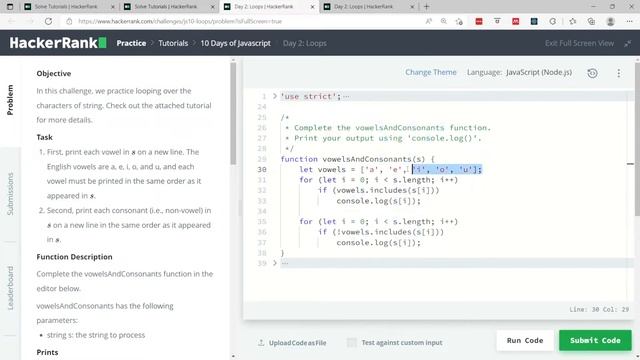Click Exit Full Screen View link
Image resolution: width=640 pixels, height=360 pixels.
[x=579, y=43]
